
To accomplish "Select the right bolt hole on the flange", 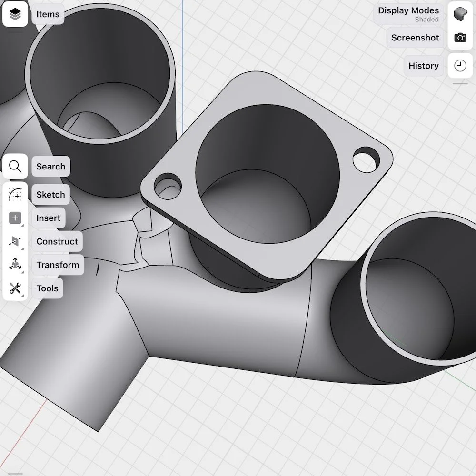I will pos(366,159).
